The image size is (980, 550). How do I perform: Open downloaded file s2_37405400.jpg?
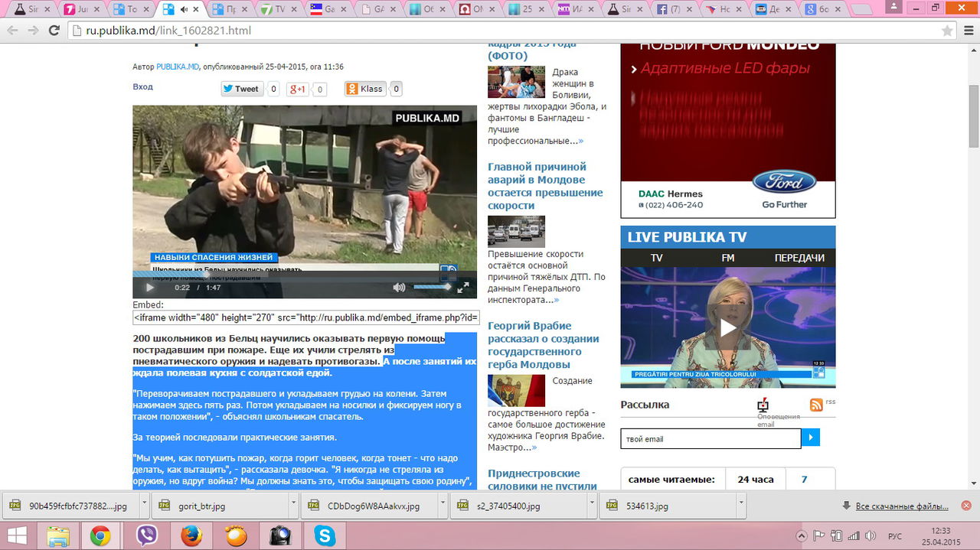(x=518, y=506)
